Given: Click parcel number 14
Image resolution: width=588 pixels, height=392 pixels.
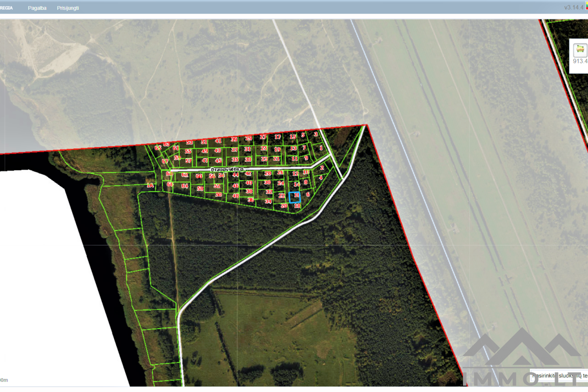Looking at the screenshot, I should coord(297,184).
